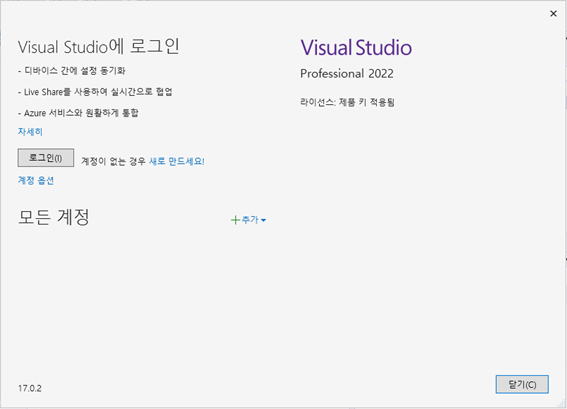
Task: Open the 계정 옵션 account options link
Action: click(x=36, y=180)
